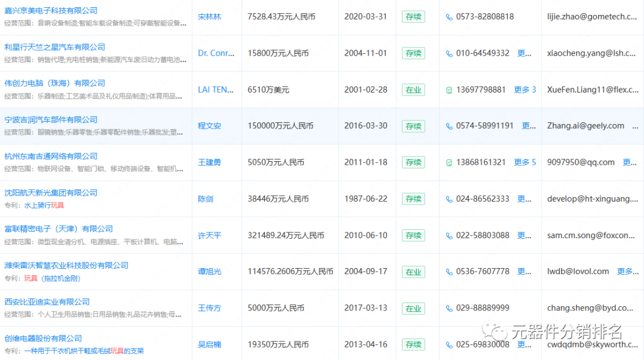Open legal representative 吴启楠
Image resolution: width=644 pixels, height=360 pixels.
tap(209, 344)
